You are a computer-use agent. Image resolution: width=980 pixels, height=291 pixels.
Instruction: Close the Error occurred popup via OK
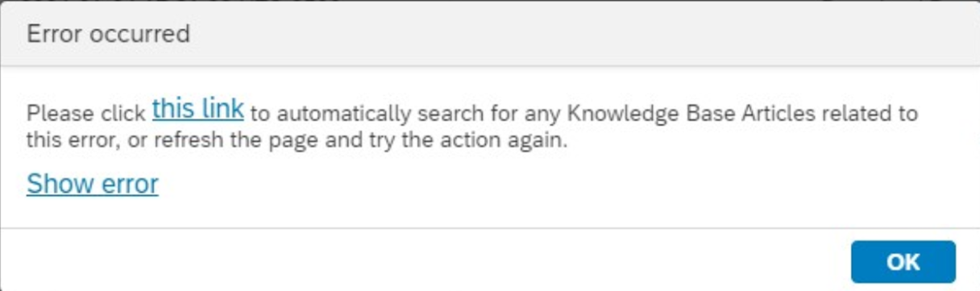pos(903,261)
